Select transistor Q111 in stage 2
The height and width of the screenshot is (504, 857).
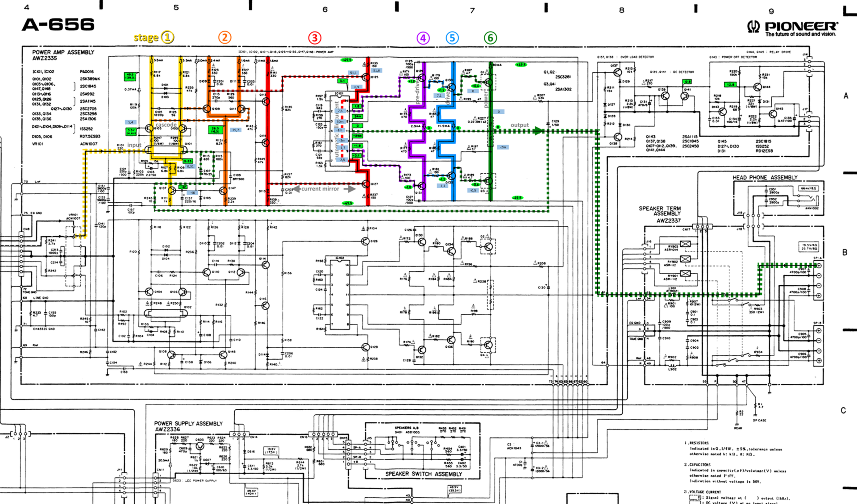(x=241, y=108)
